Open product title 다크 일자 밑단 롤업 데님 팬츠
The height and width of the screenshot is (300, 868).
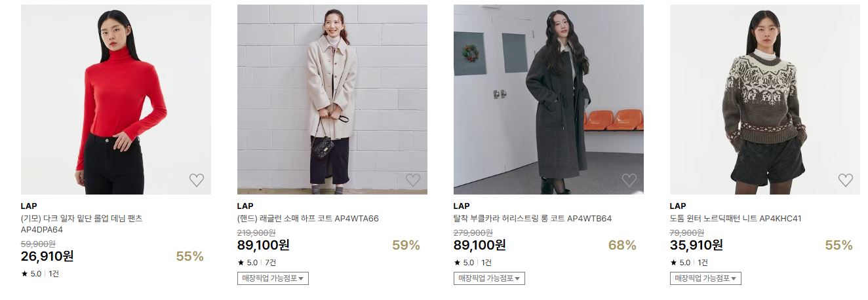(82, 224)
